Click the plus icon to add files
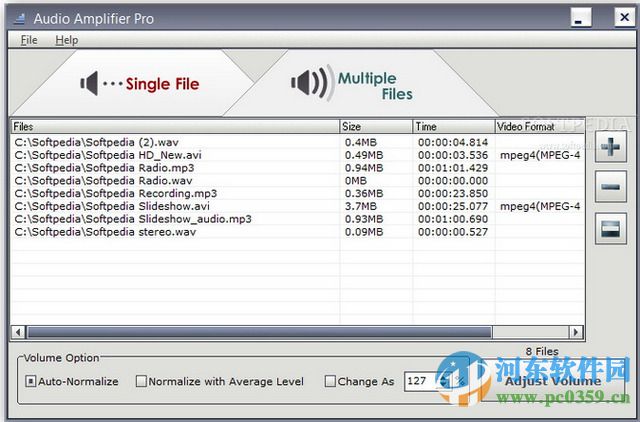 (x=611, y=147)
